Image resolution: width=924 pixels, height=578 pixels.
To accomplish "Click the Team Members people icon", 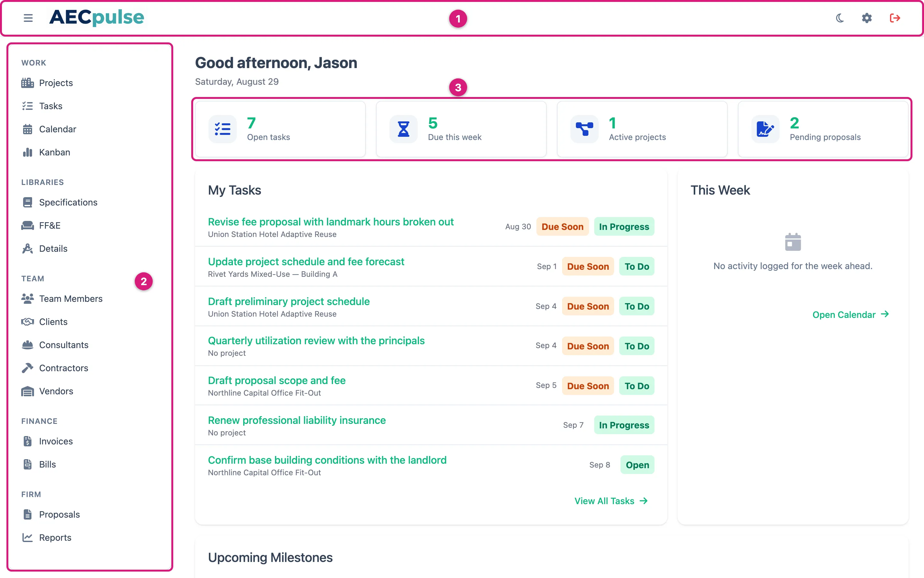I will pyautogui.click(x=28, y=299).
